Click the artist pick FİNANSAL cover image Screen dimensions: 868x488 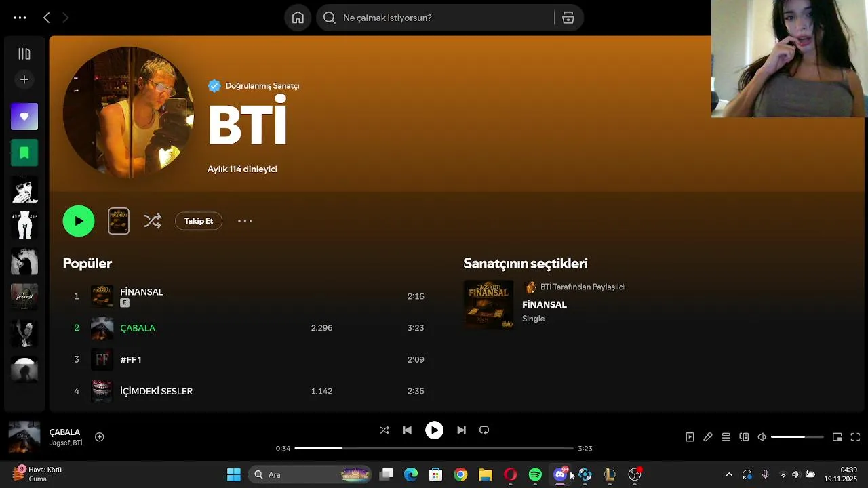tap(488, 305)
